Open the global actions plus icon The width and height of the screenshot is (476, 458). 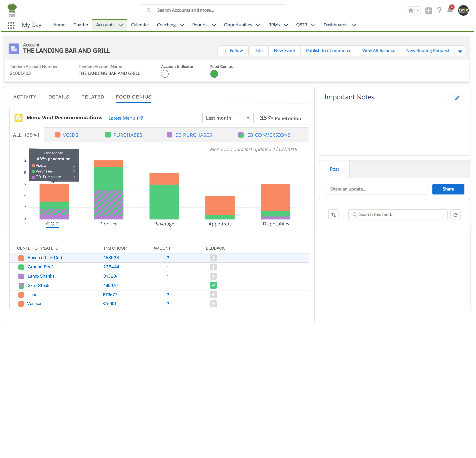pyautogui.click(x=428, y=10)
